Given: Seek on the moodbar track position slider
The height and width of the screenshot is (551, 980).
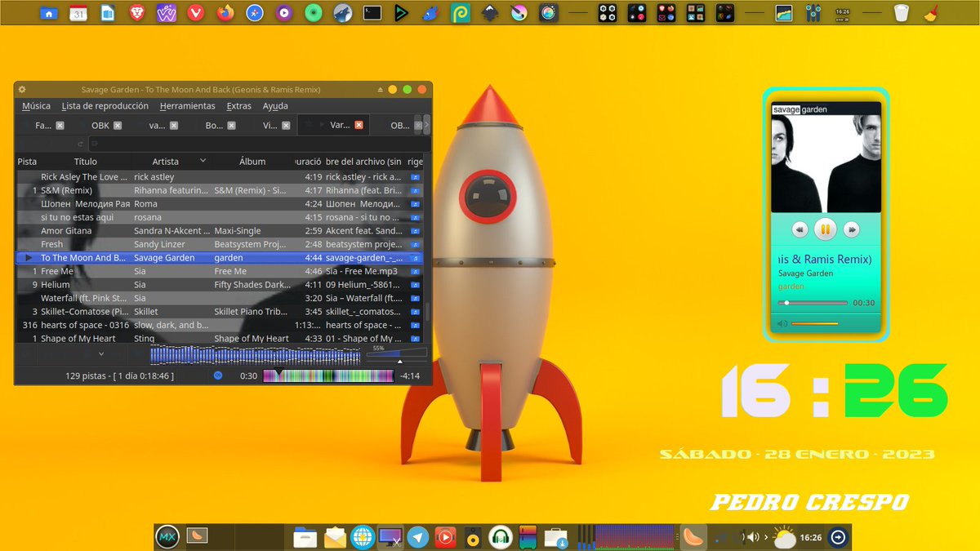Looking at the screenshot, I should pyautogui.click(x=328, y=375).
